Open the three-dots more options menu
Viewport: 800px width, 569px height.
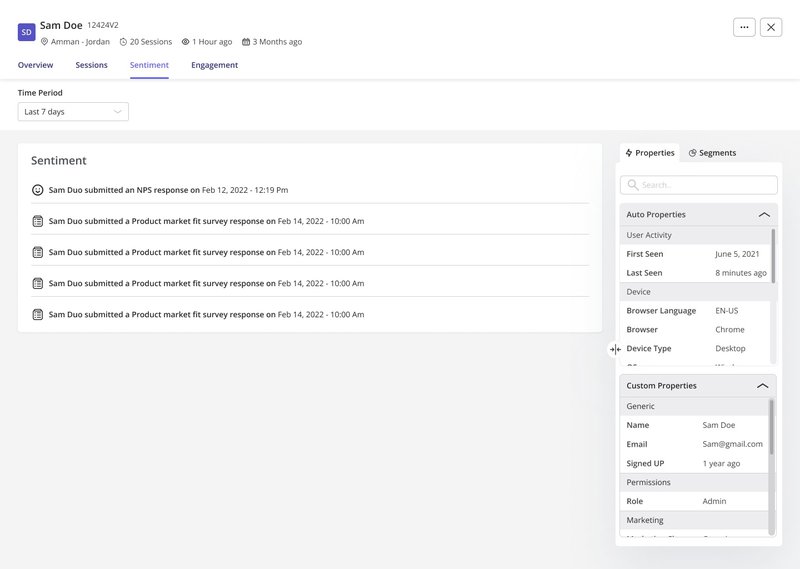click(x=744, y=27)
